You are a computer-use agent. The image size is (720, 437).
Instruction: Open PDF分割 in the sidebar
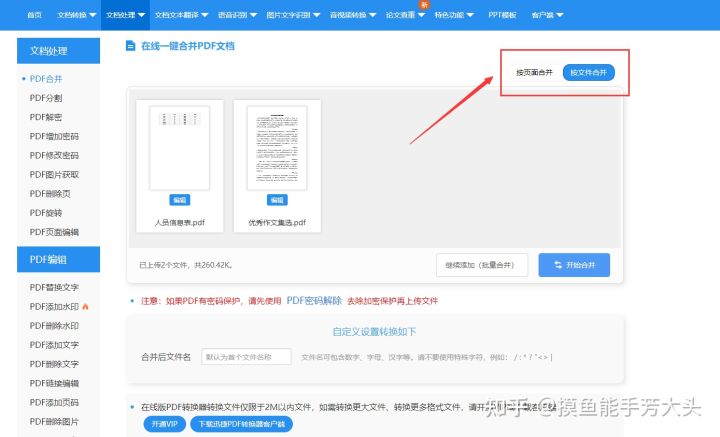coord(46,98)
